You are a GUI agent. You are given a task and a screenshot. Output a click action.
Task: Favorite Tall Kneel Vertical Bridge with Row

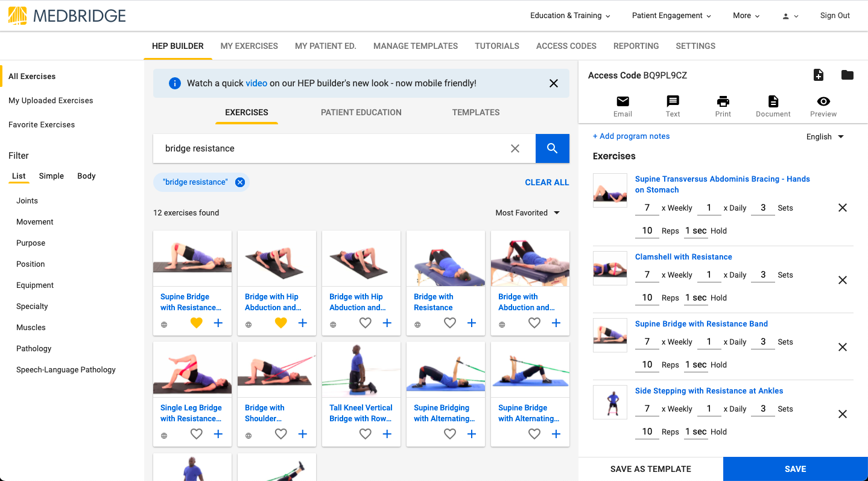tap(365, 434)
